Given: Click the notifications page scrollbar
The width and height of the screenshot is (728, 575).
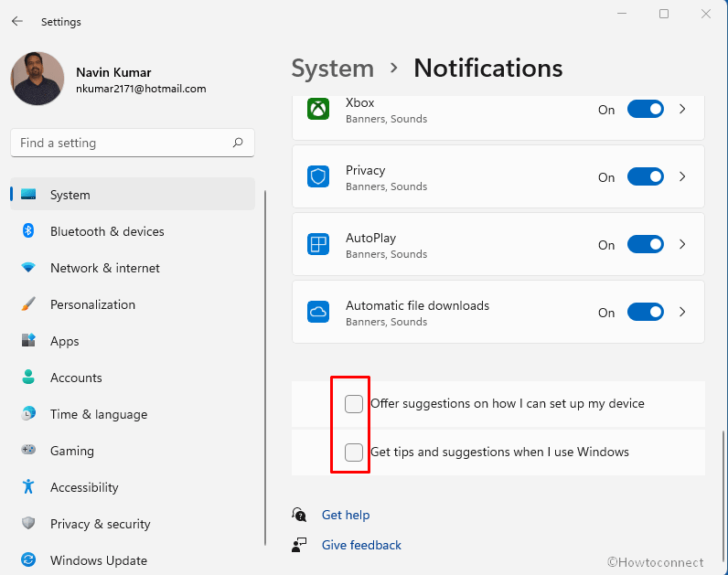Looking at the screenshot, I should pos(723,495).
